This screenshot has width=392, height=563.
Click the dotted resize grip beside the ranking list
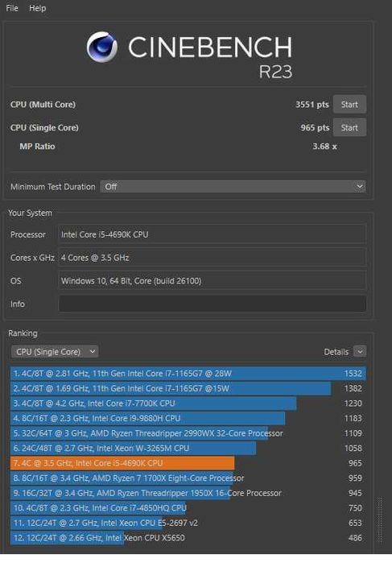[380, 520]
